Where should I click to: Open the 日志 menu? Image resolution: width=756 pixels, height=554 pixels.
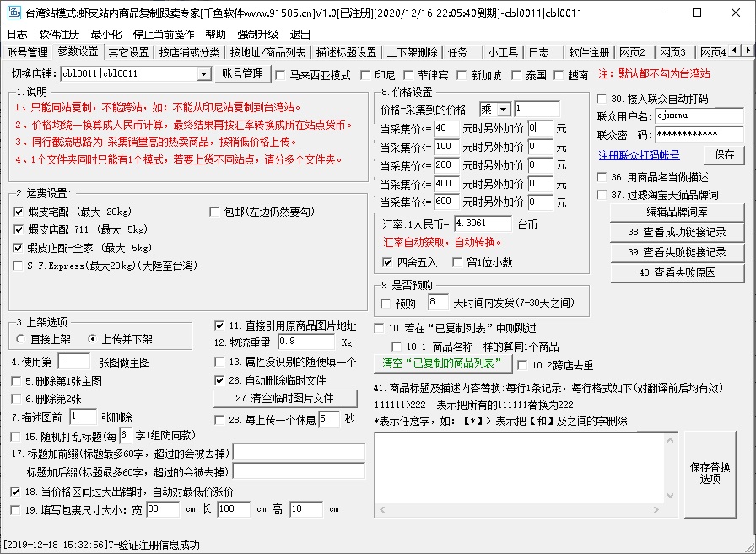click(x=18, y=35)
